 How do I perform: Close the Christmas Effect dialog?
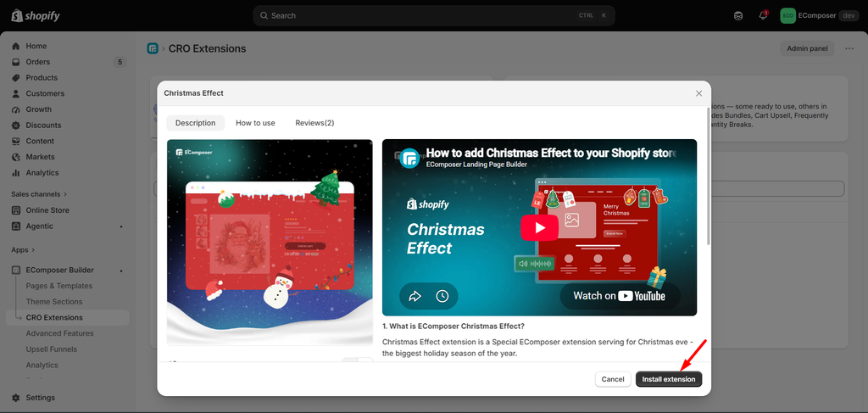click(x=698, y=93)
